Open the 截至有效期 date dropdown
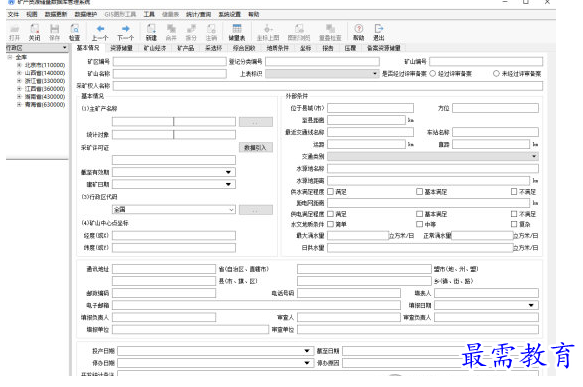Viewport: 583px width, 387px height. tap(228, 172)
